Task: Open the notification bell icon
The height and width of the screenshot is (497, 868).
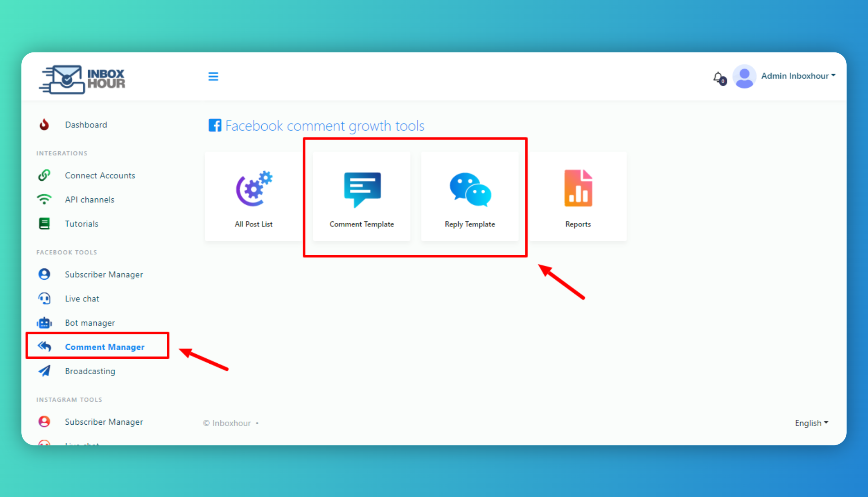Action: tap(718, 77)
